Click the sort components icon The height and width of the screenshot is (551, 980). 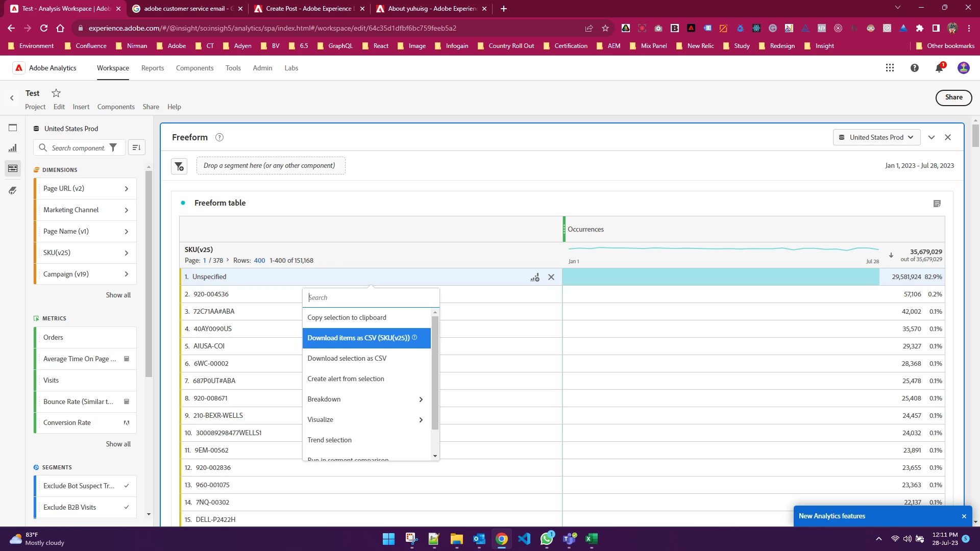pos(136,148)
